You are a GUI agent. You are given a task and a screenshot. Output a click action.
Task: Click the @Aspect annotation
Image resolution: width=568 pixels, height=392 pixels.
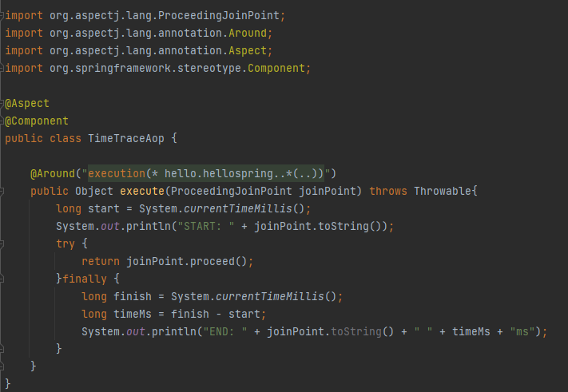(x=27, y=104)
